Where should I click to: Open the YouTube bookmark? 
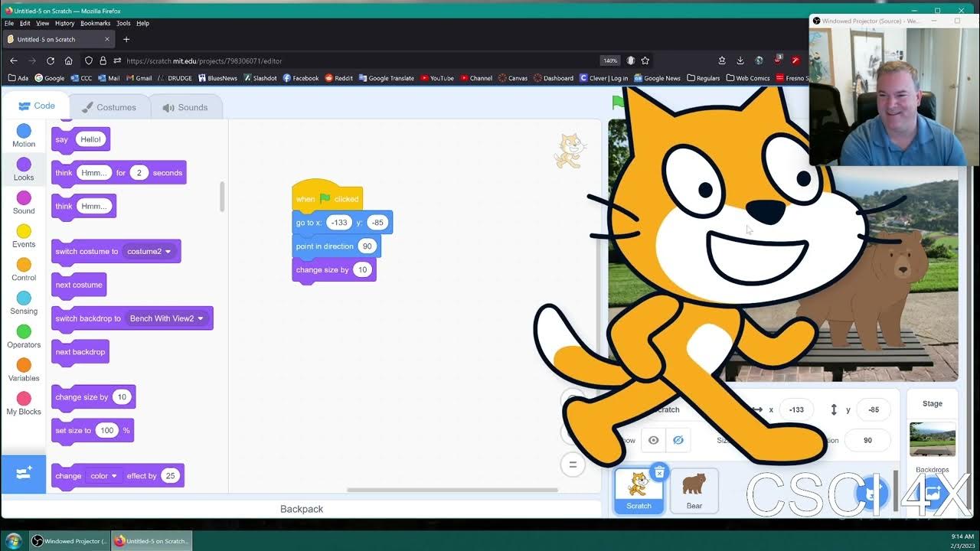pyautogui.click(x=437, y=78)
